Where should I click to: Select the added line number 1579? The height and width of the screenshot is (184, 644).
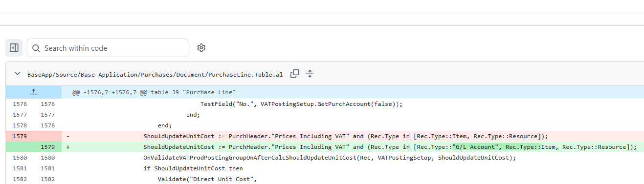pyautogui.click(x=47, y=147)
